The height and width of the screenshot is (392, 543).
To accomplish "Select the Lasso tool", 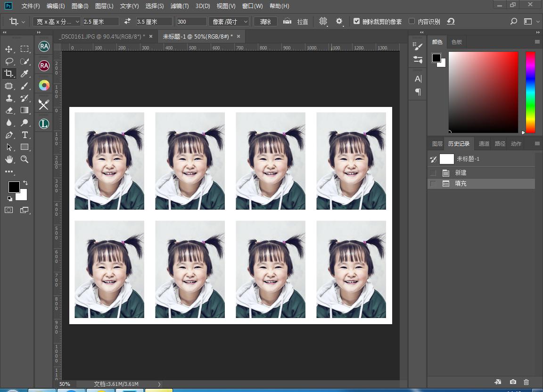I will (x=9, y=61).
